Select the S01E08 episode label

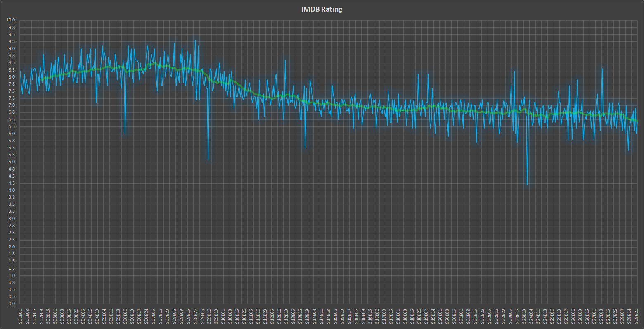(27, 316)
